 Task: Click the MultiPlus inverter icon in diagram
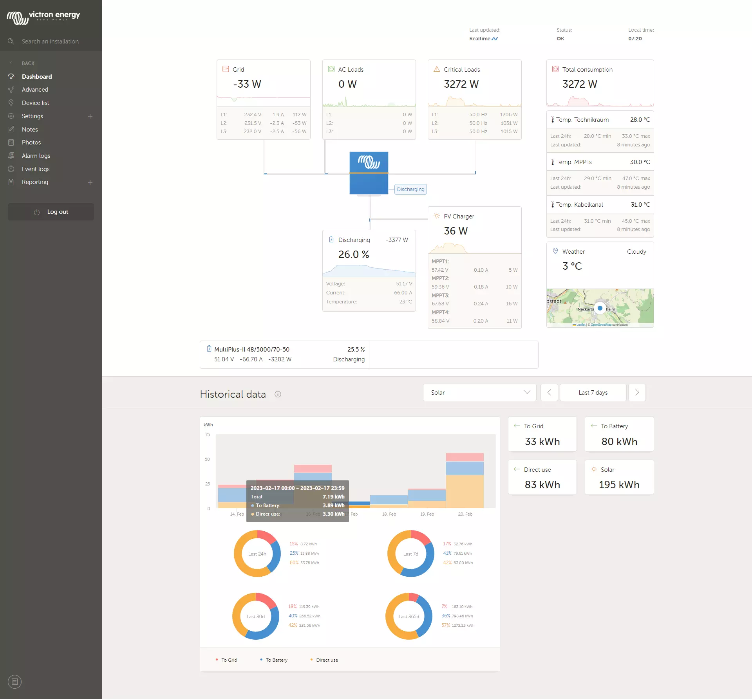[369, 173]
